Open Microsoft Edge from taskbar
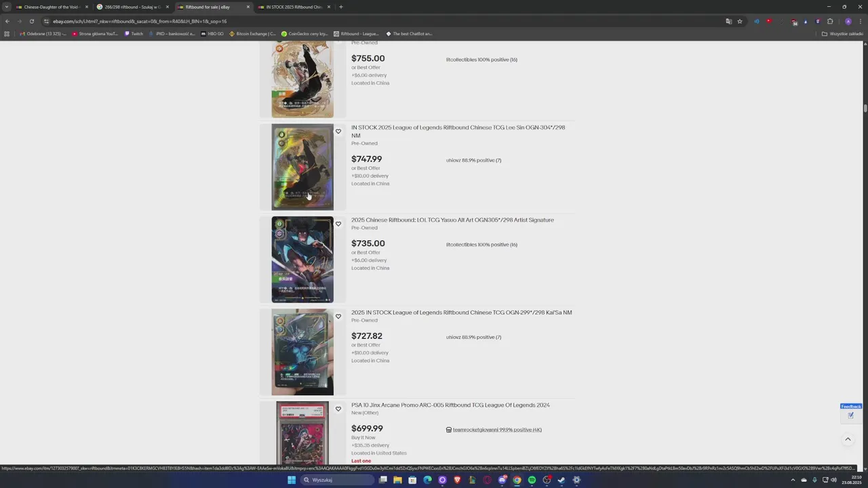 [x=427, y=480]
